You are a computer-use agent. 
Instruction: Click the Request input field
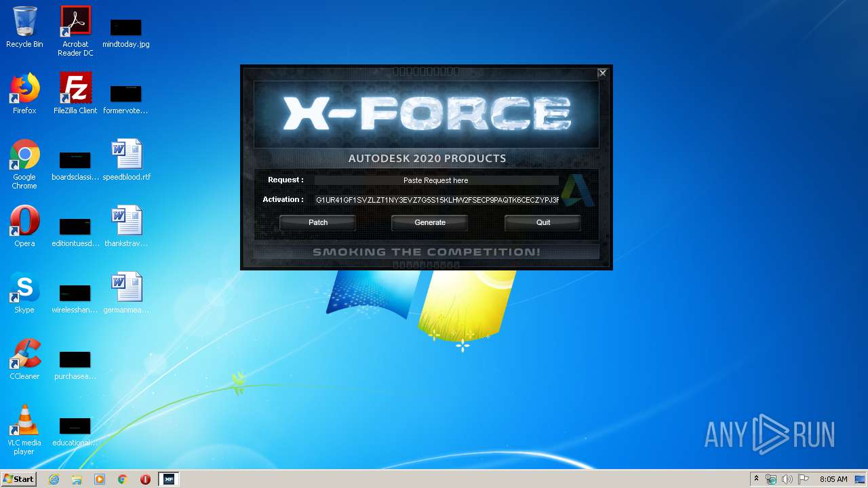(436, 180)
